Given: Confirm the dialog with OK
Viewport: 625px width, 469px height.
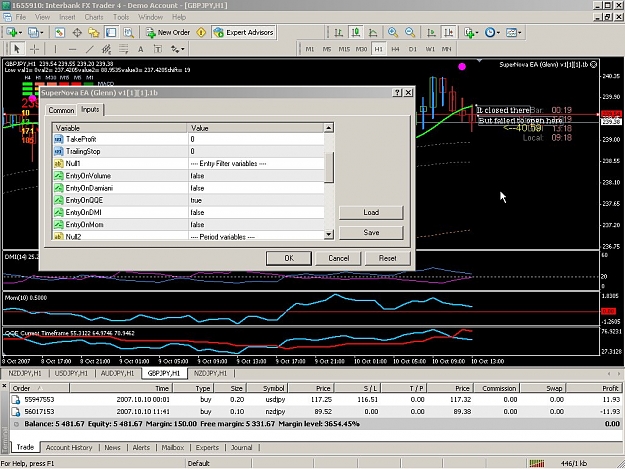Looking at the screenshot, I should (289, 258).
